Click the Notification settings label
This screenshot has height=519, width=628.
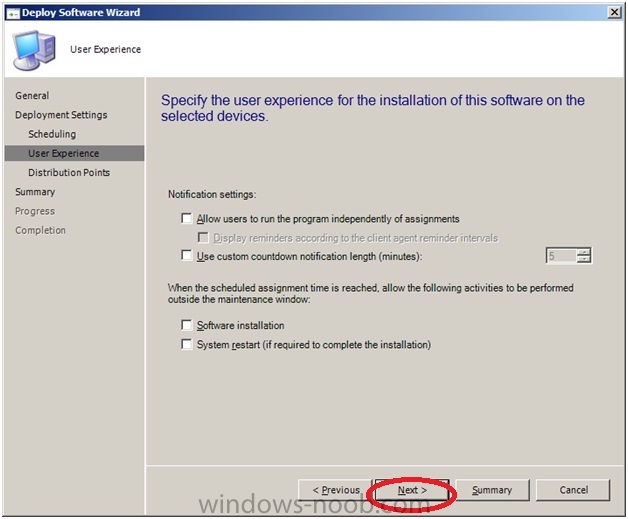pos(212,195)
